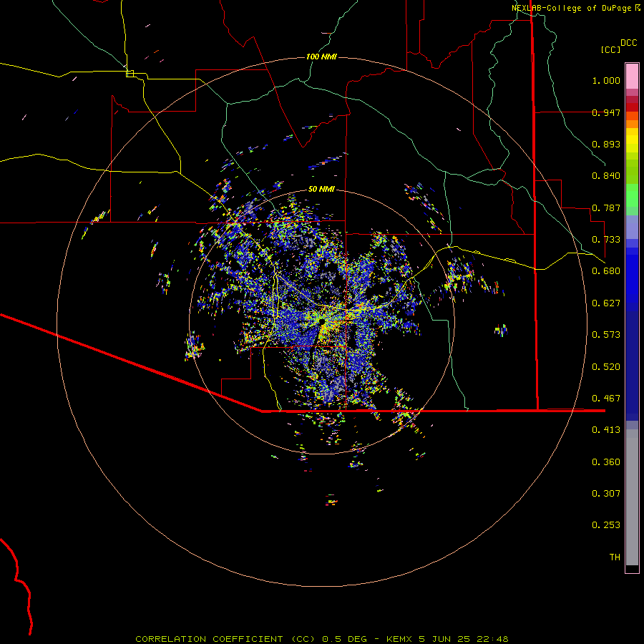
Task: Click the 0.413 color scale value
Action: (x=606, y=430)
